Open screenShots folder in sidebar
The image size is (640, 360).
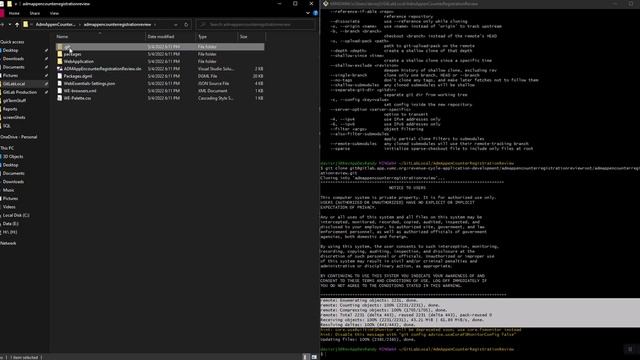tap(14, 117)
